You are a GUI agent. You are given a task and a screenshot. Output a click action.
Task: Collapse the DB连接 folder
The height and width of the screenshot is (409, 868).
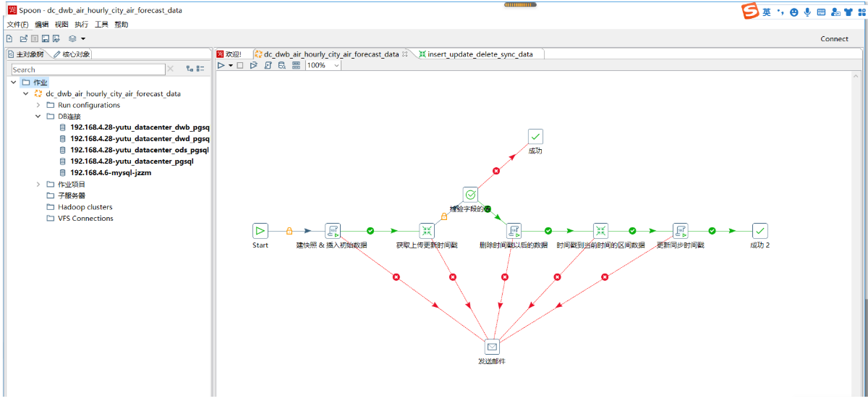coord(38,117)
